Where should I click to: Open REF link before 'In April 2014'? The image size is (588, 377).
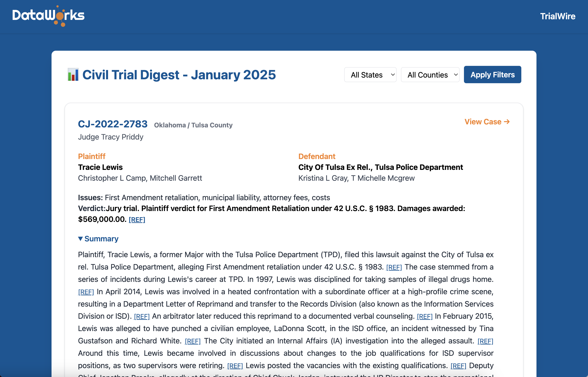pos(86,292)
